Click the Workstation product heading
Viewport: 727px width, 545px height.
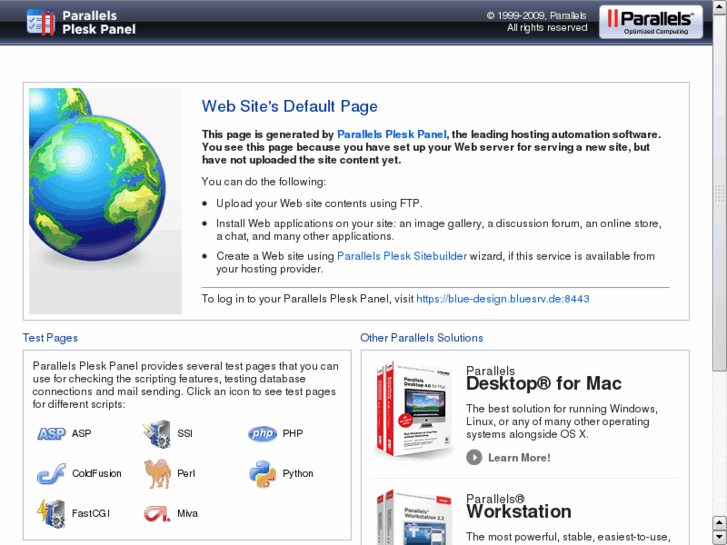(x=519, y=512)
